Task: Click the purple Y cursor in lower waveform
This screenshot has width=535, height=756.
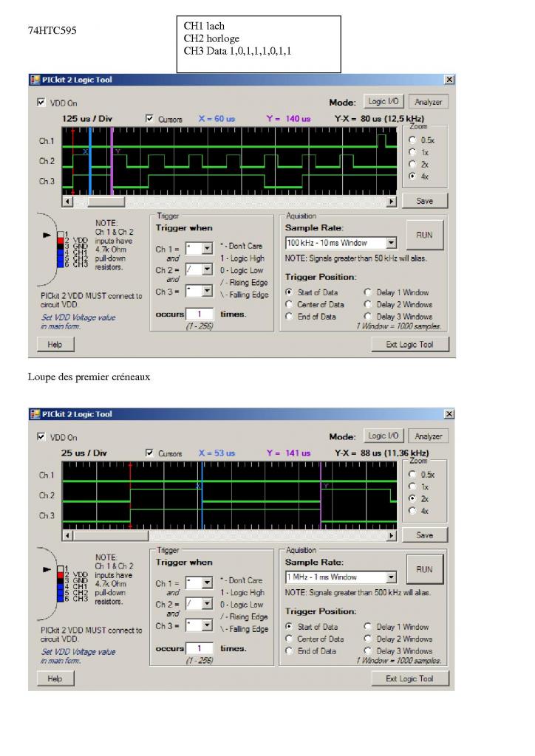Action: coord(321,495)
